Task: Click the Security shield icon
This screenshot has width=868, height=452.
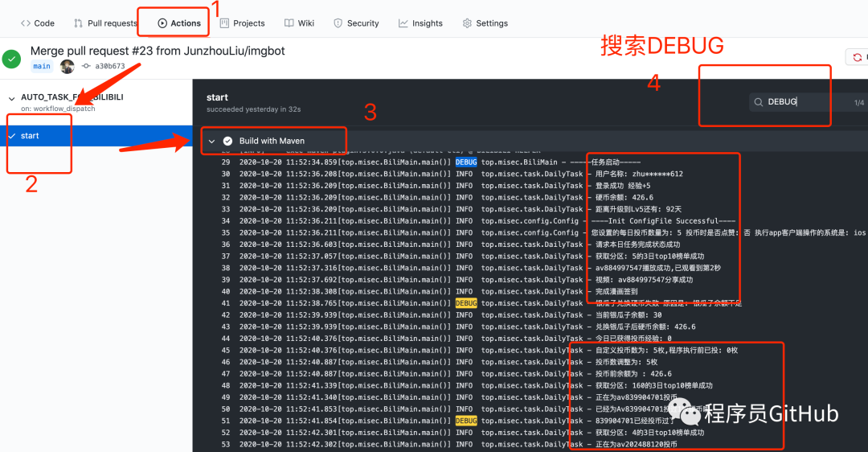Action: (338, 23)
